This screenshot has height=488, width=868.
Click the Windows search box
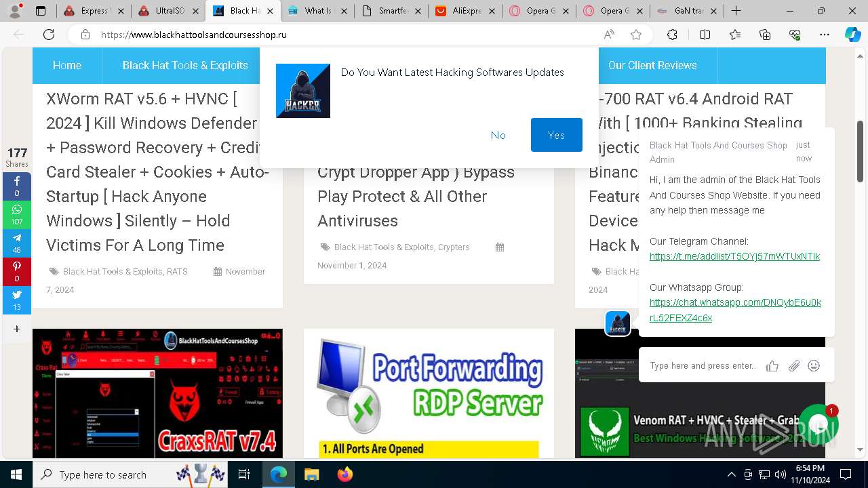[x=130, y=474]
